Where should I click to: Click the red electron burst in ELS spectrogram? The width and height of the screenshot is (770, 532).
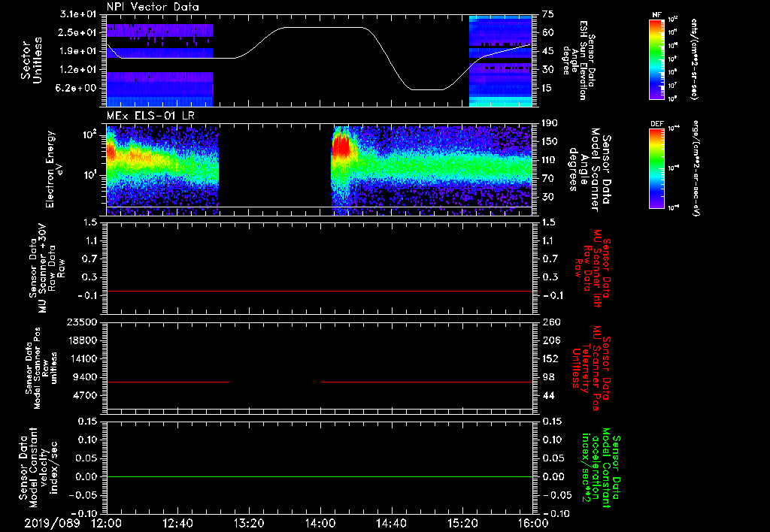(x=341, y=146)
